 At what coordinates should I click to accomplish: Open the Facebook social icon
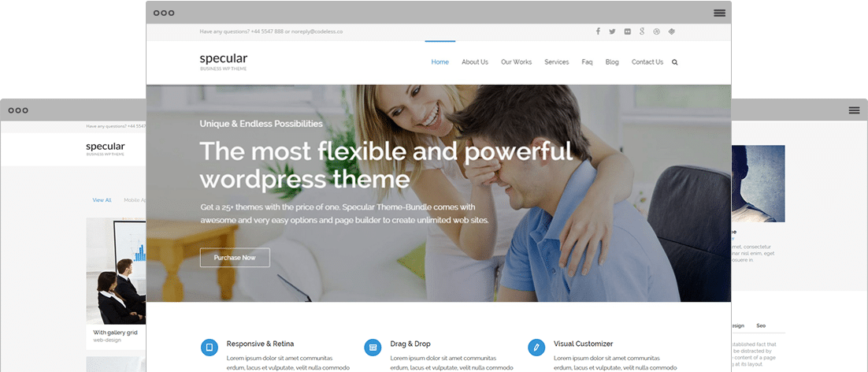pos(598,32)
